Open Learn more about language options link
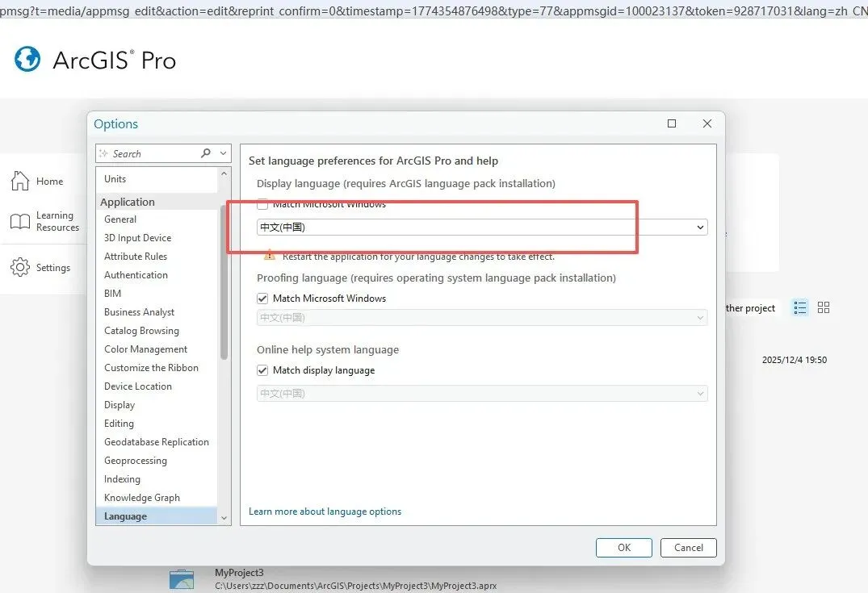The image size is (868, 593). [325, 512]
